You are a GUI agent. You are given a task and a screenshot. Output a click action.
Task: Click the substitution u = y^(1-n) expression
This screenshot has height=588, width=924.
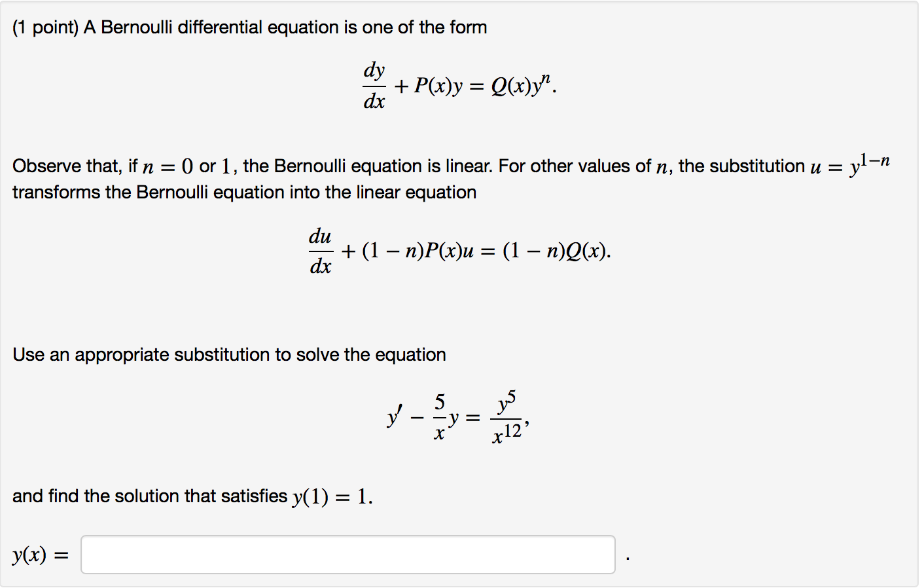(x=851, y=165)
